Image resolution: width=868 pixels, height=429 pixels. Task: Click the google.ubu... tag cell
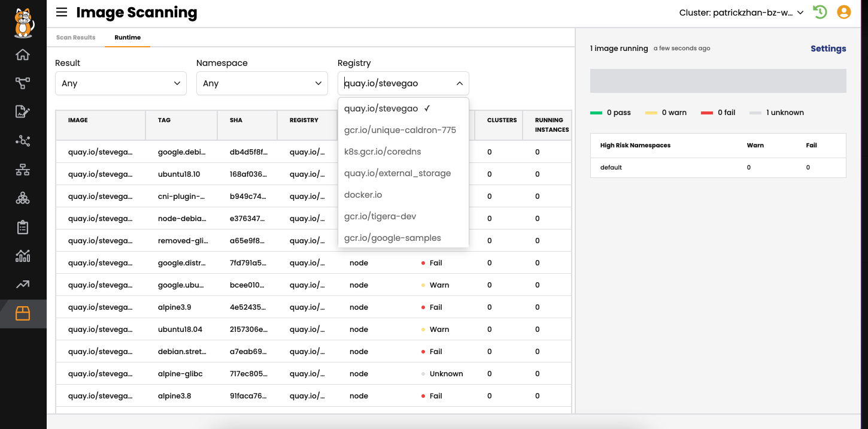coord(182,285)
